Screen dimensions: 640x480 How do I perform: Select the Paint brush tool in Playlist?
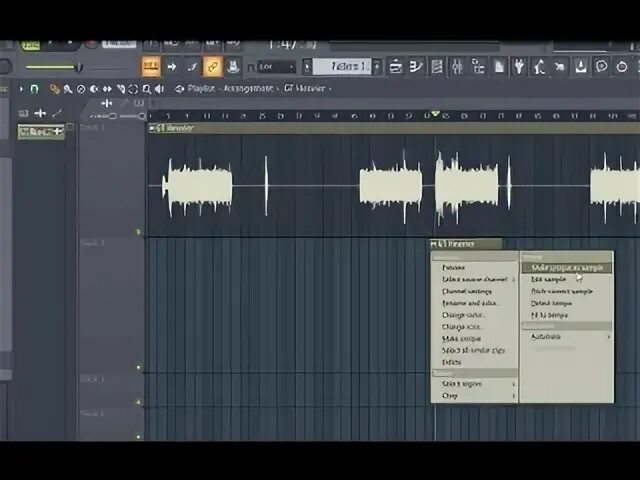click(x=68, y=89)
